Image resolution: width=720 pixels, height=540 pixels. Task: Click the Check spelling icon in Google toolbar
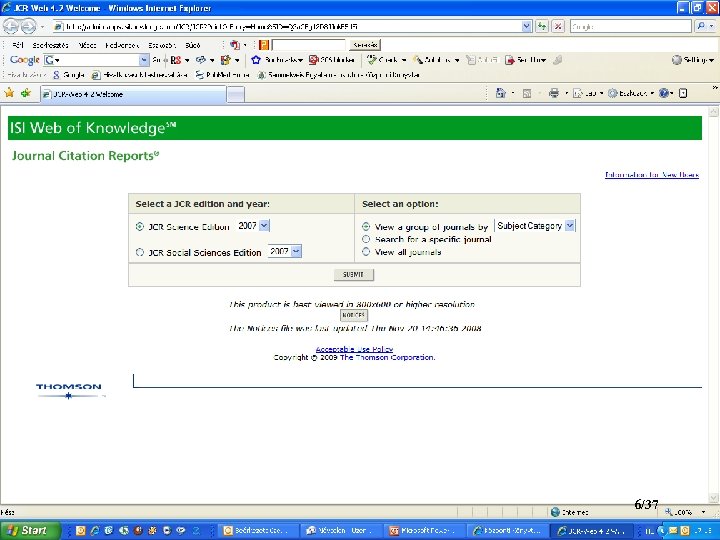(x=372, y=60)
